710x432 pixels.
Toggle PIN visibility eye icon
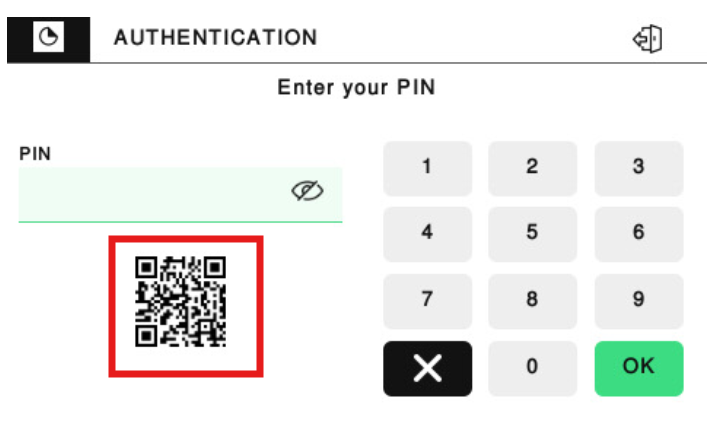[309, 191]
